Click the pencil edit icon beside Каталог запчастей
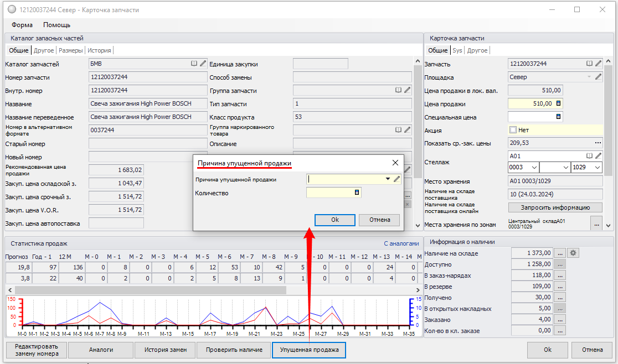The image size is (618, 364). tap(203, 64)
